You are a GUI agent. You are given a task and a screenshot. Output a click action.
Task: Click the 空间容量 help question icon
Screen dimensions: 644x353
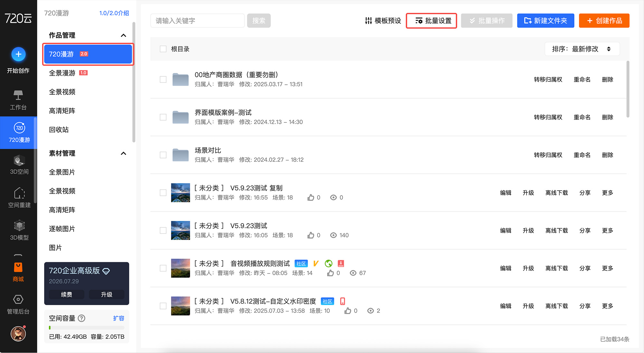pos(82,318)
